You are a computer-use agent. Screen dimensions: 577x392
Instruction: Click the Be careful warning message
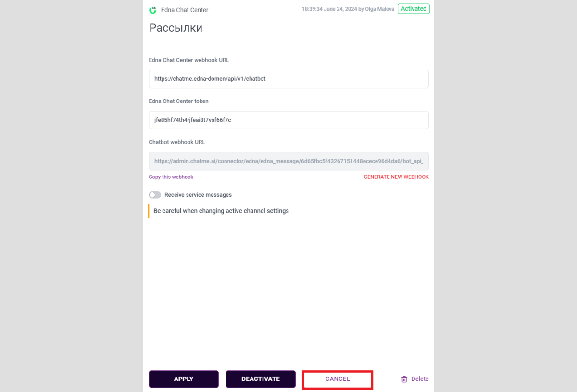point(221,211)
